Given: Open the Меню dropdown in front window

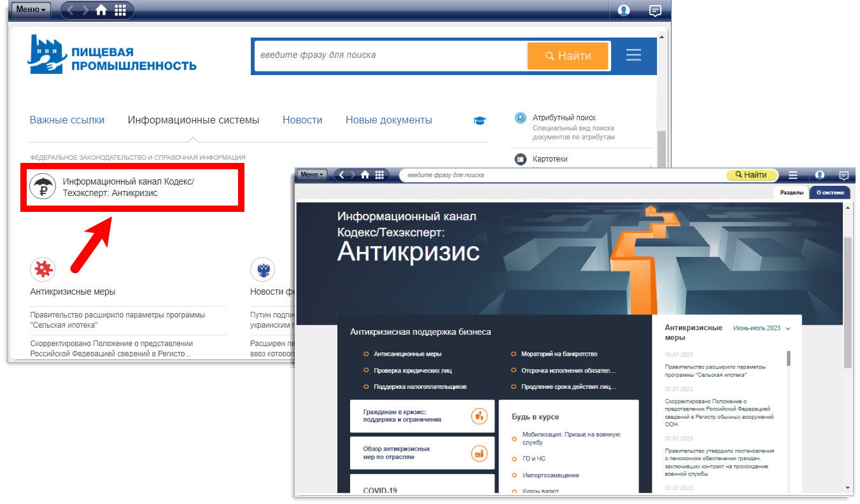Looking at the screenshot, I should (312, 174).
